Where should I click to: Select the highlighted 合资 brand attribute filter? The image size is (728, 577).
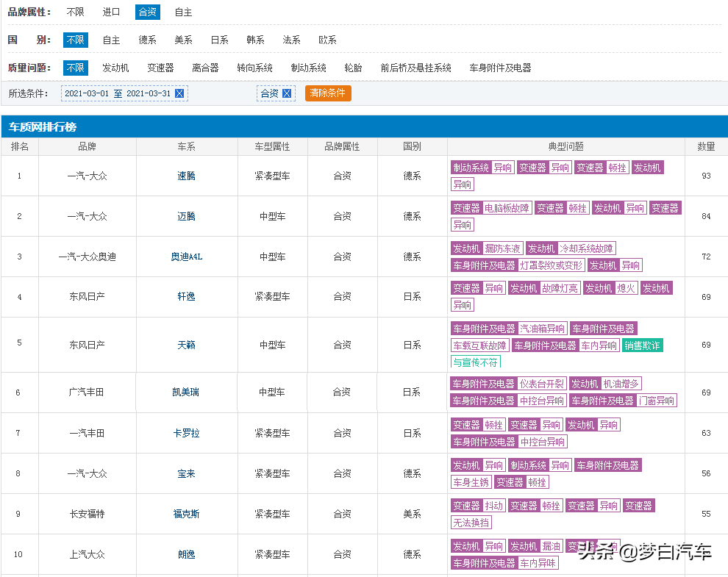pos(148,12)
